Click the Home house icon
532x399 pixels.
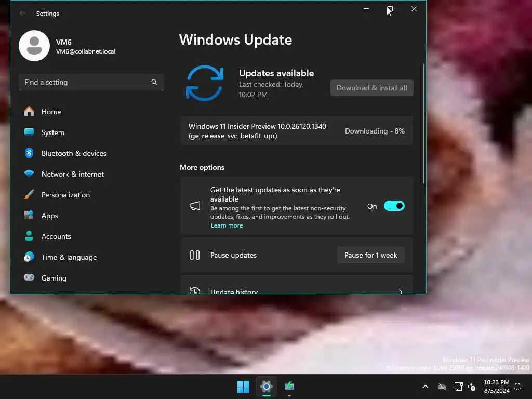pos(29,111)
